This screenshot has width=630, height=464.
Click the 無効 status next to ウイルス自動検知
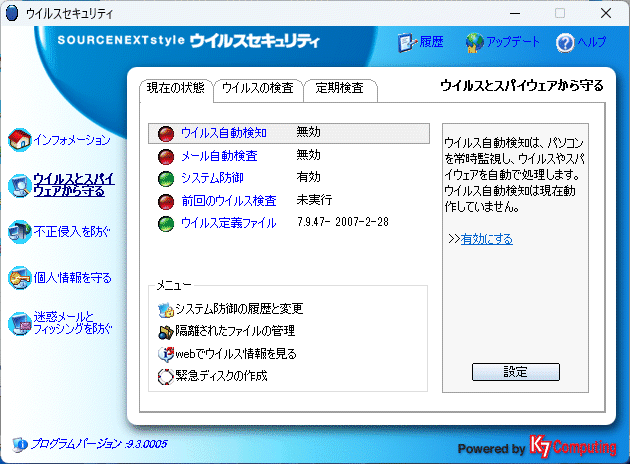point(309,132)
